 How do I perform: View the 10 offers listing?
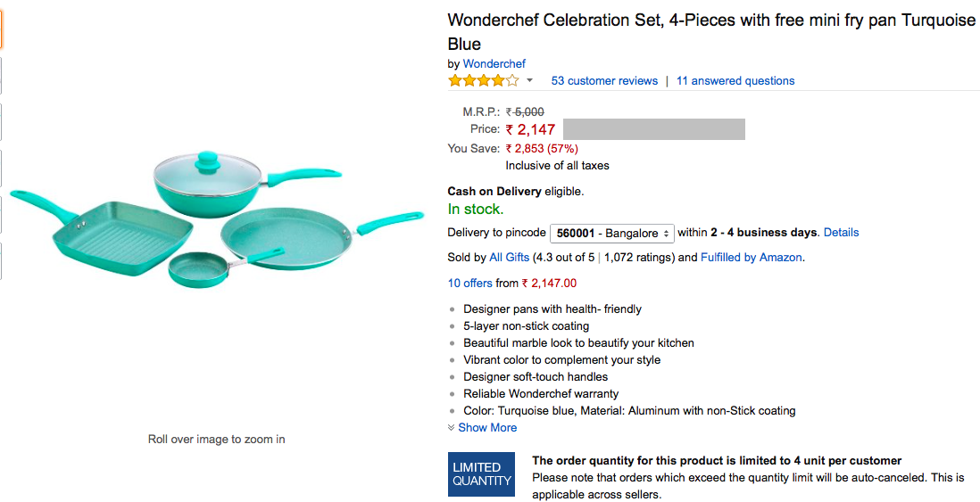point(469,284)
